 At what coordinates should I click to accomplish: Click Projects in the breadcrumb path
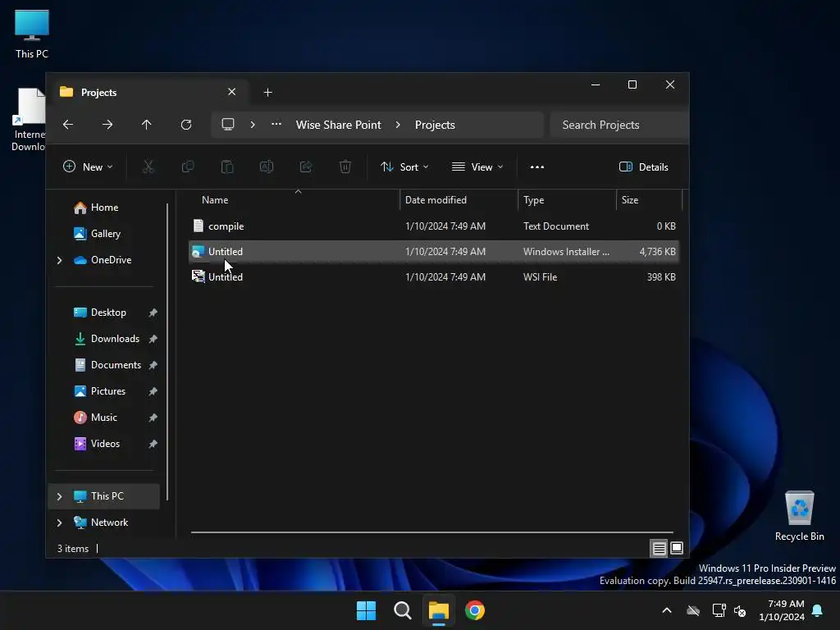pyautogui.click(x=435, y=125)
